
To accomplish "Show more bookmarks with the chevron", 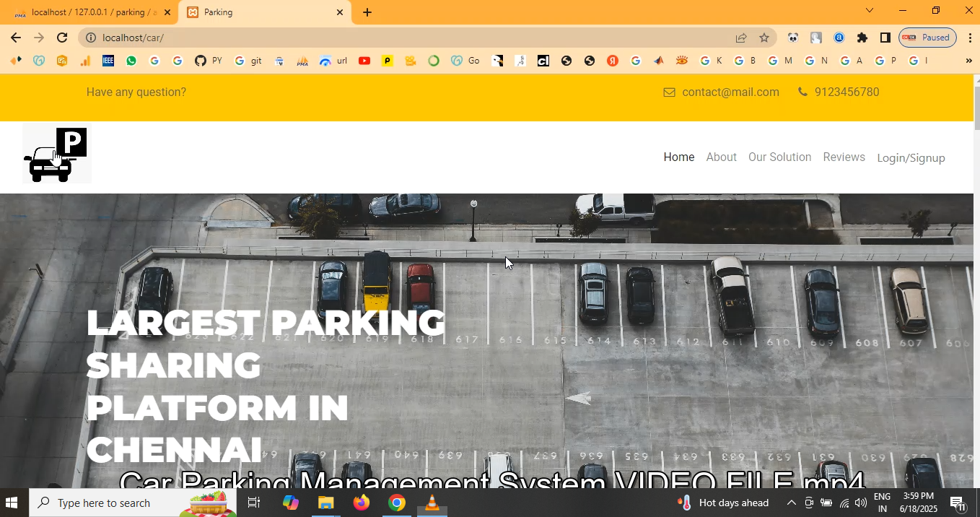I will [x=968, y=61].
